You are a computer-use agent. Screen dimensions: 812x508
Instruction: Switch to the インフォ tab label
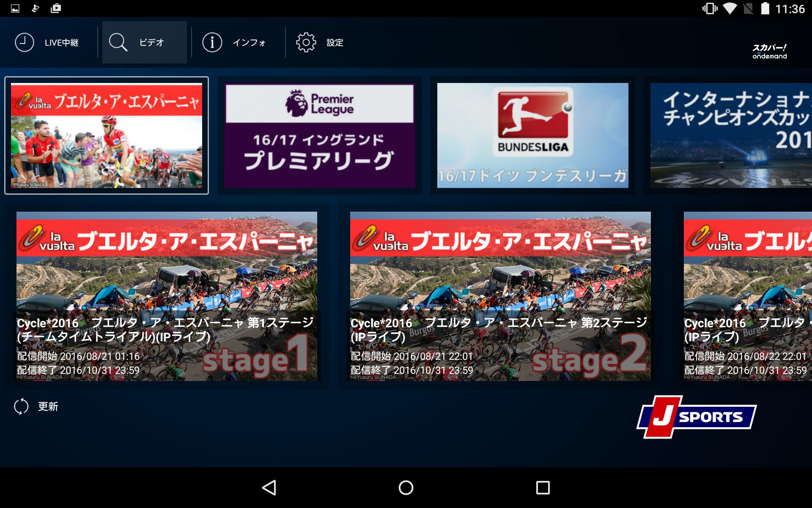[x=249, y=42]
